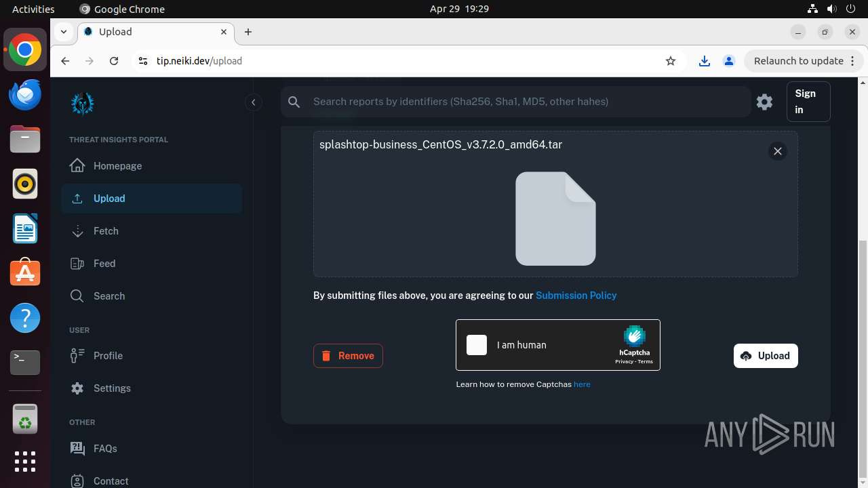
Task: Open a new tab with the plus button
Action: tap(248, 32)
